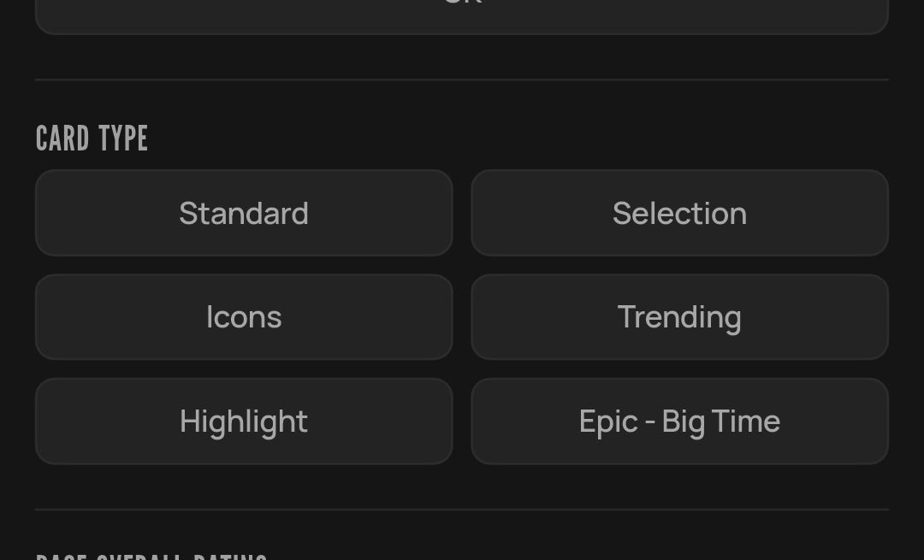Viewport: 924px width, 560px height.
Task: Show only Icons cards
Action: [x=244, y=317]
